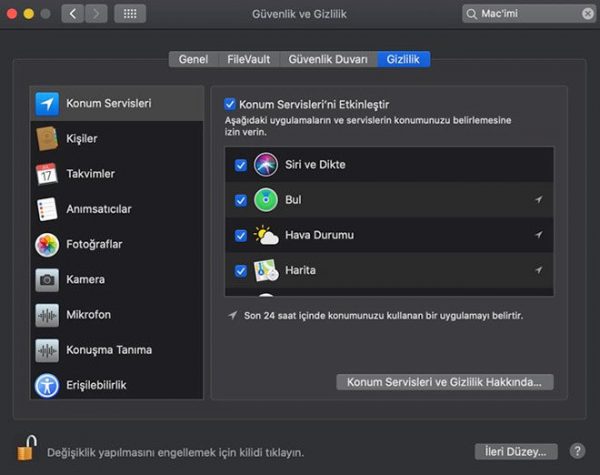The image size is (600, 475).
Task: Click location arrow indicator next to Harita
Action: 538,270
